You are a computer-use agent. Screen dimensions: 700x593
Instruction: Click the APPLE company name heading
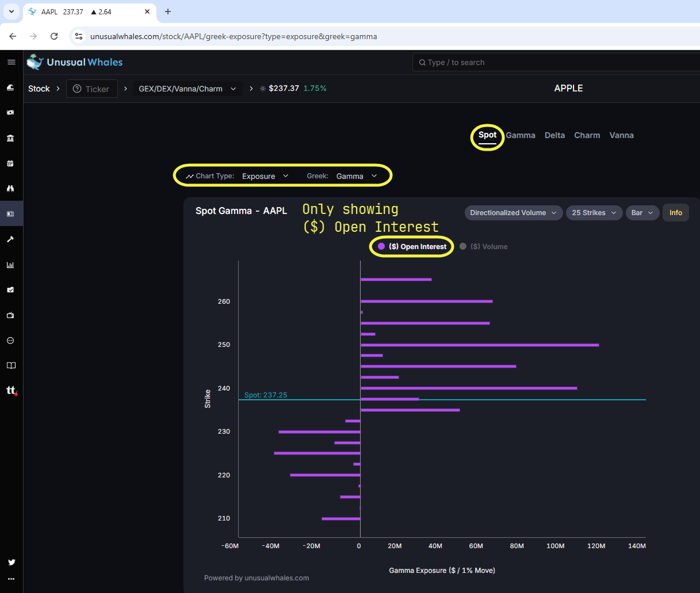pyautogui.click(x=568, y=88)
